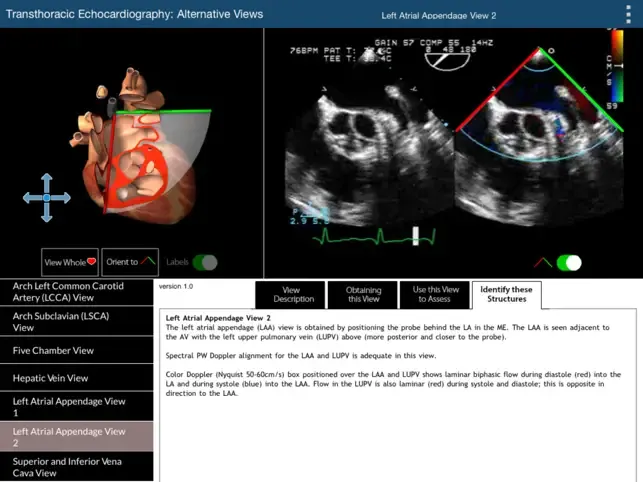This screenshot has width=643, height=482.
Task: Toggle the Labels switch
Action: [205, 262]
